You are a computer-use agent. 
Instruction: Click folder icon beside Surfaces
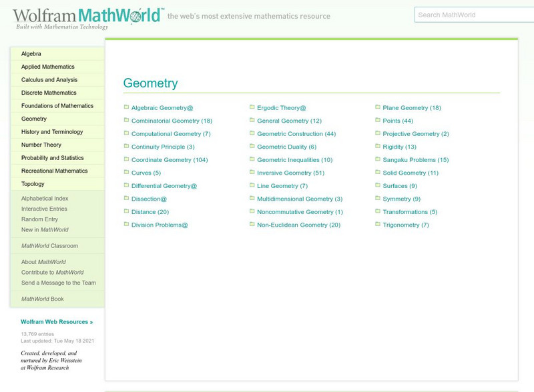tap(378, 185)
